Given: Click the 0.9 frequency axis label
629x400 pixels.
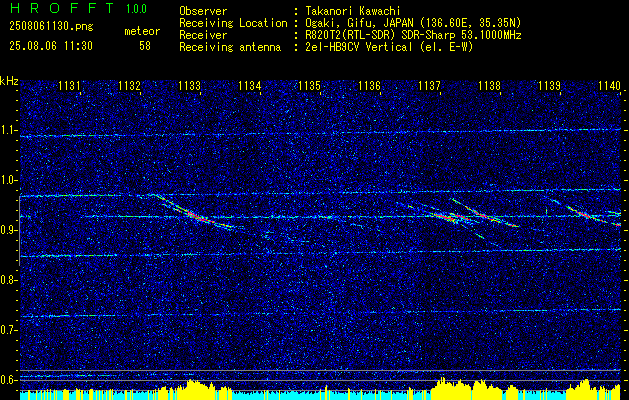Looking at the screenshot, I should click(8, 230).
